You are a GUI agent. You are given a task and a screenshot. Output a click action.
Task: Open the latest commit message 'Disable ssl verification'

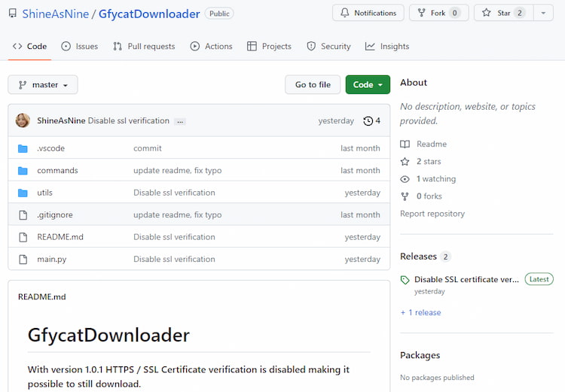(129, 120)
